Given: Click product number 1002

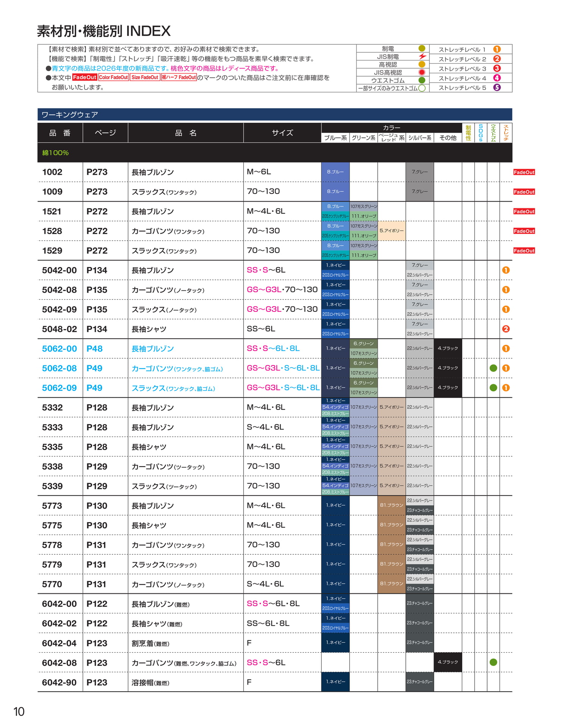Looking at the screenshot, I should (x=52, y=172).
